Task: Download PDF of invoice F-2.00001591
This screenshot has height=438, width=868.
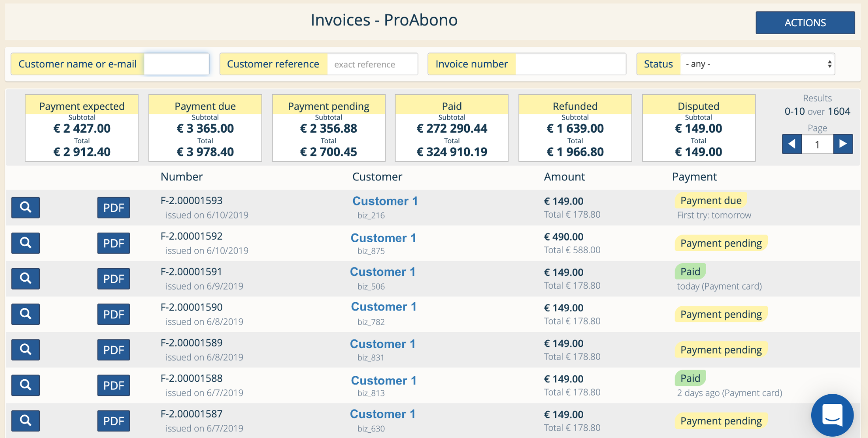Action: (x=114, y=279)
